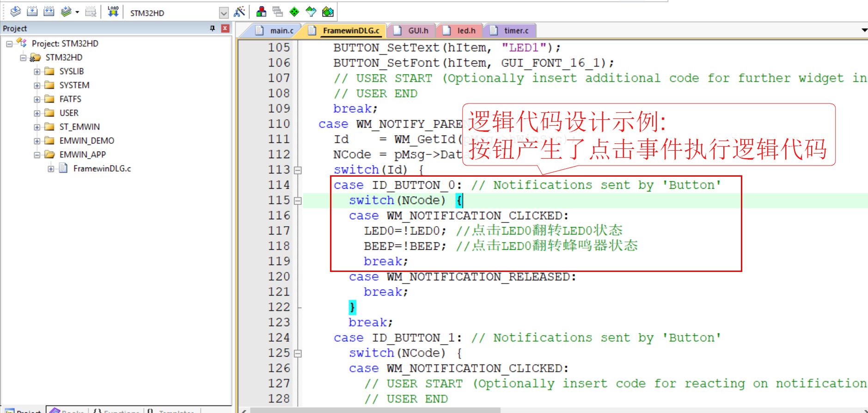
Task: Collapse the STM32HD target node
Action: click(23, 58)
